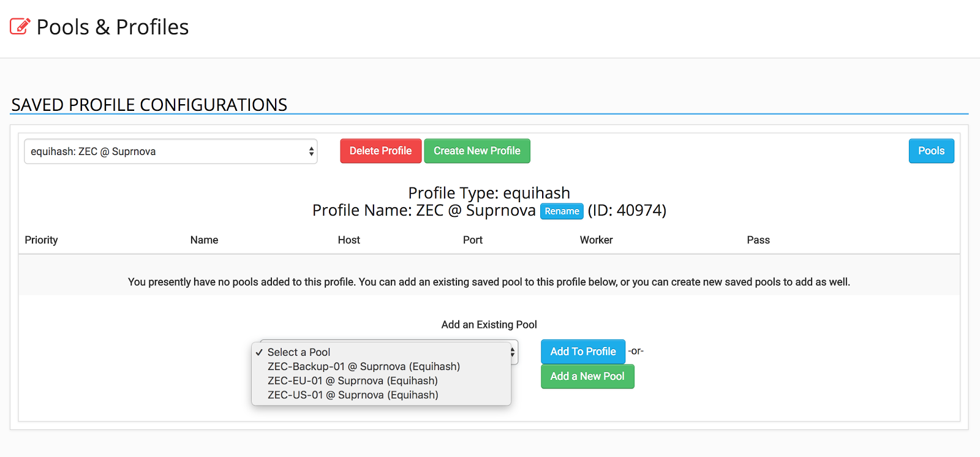Rename the ZEC @ Suprnova profile
Screen dimensions: 980x457
tap(562, 211)
